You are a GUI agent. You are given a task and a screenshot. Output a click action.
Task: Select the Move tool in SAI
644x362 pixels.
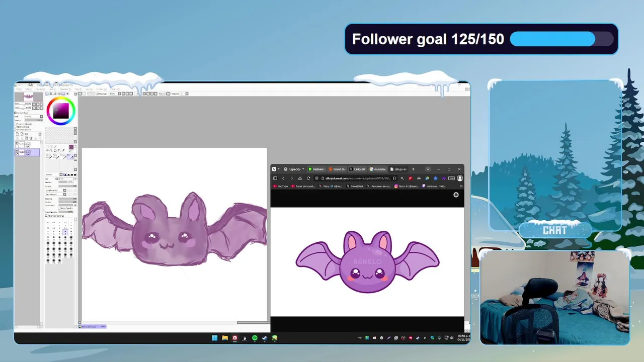(x=47, y=150)
